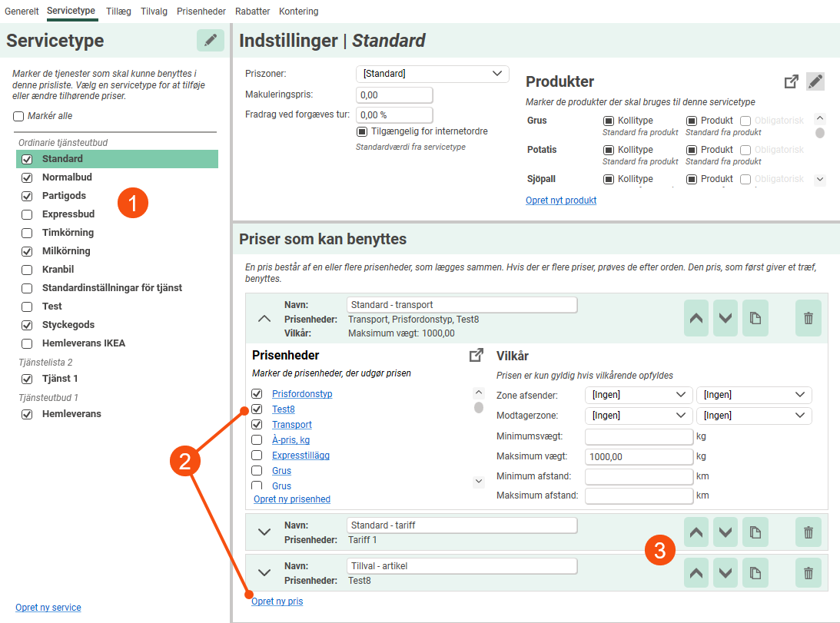Open the Priszoner dropdown

pyautogui.click(x=432, y=74)
